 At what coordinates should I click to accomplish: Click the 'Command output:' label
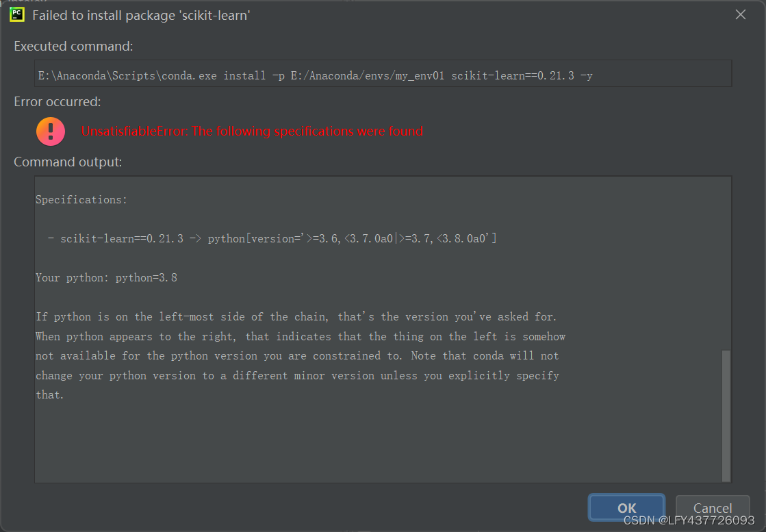[68, 162]
